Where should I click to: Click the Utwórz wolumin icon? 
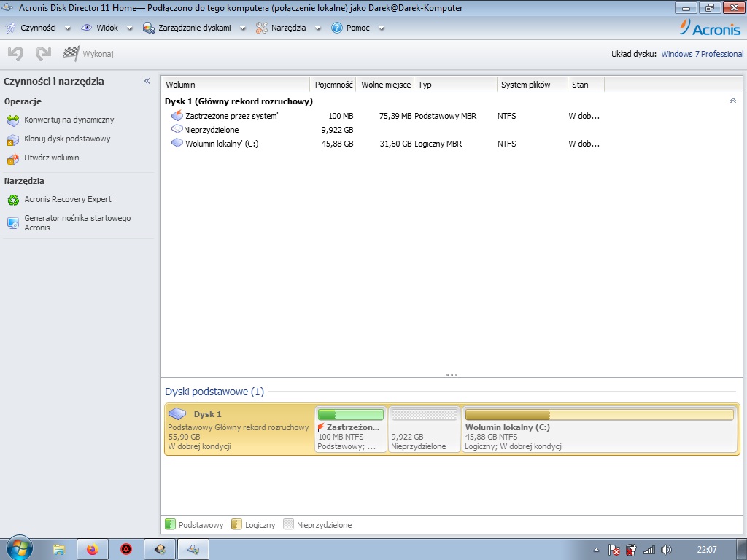coord(13,158)
